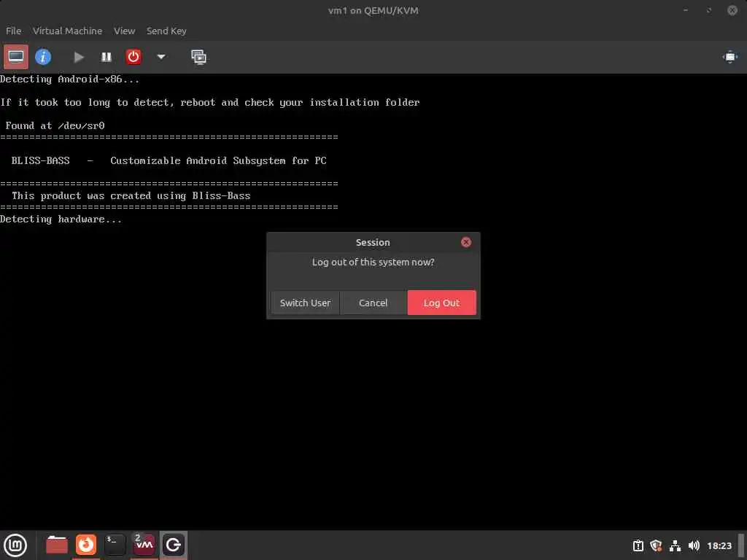Click the 'Found at /dev/sr0' console line
747x560 pixels.
point(55,126)
